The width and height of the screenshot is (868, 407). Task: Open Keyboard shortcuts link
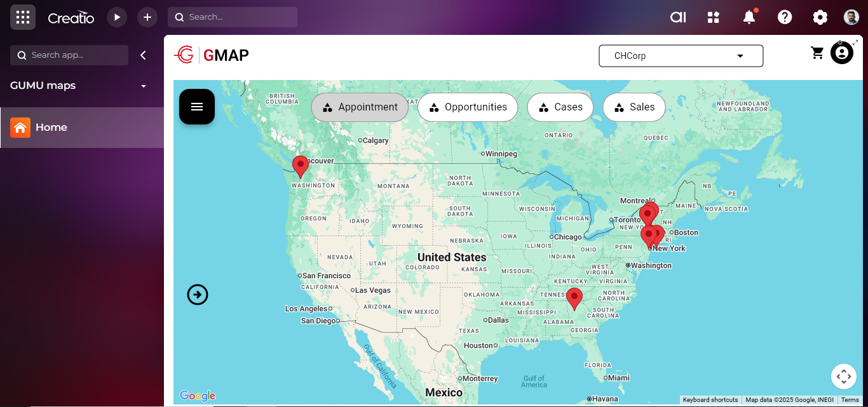(710, 400)
